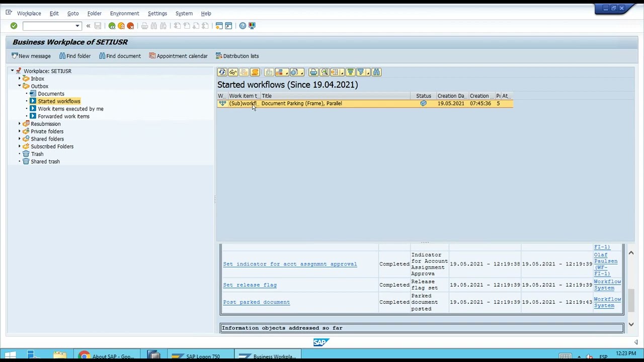
Task: Click Workflow System link in the Set release flag row
Action: pyautogui.click(x=607, y=285)
